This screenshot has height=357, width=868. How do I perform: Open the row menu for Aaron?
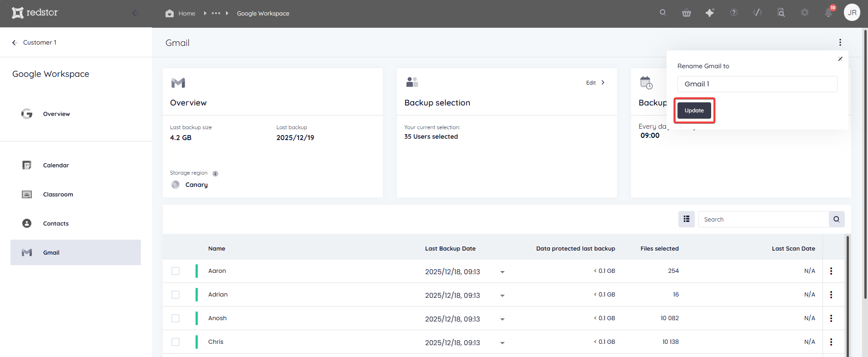(x=831, y=271)
